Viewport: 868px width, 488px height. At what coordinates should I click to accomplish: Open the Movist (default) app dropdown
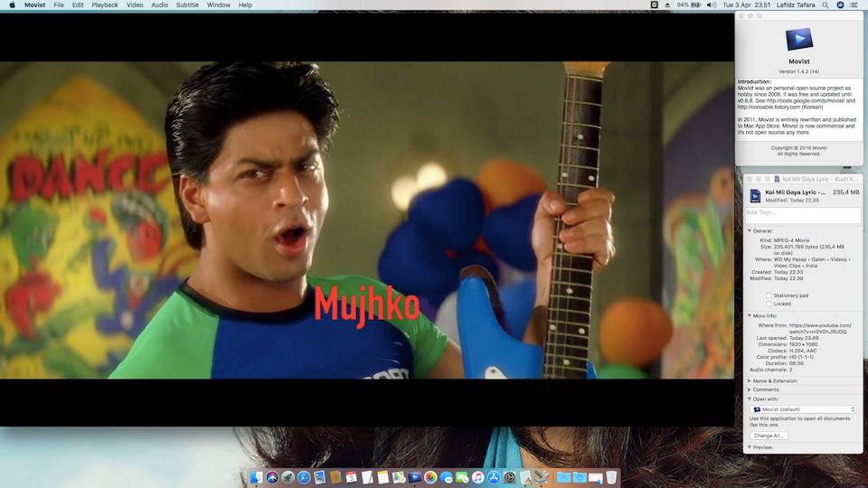[804, 409]
